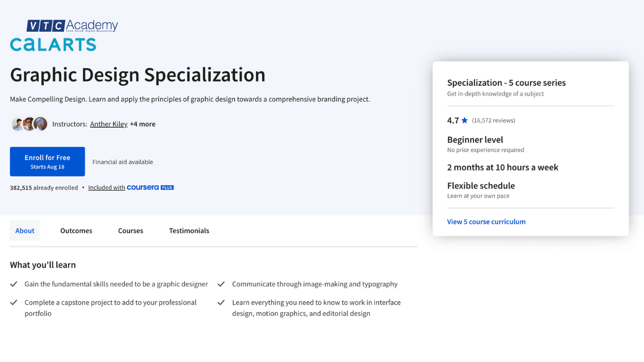The image size is (644, 362).
Task: Return to the About tab
Action: (25, 230)
